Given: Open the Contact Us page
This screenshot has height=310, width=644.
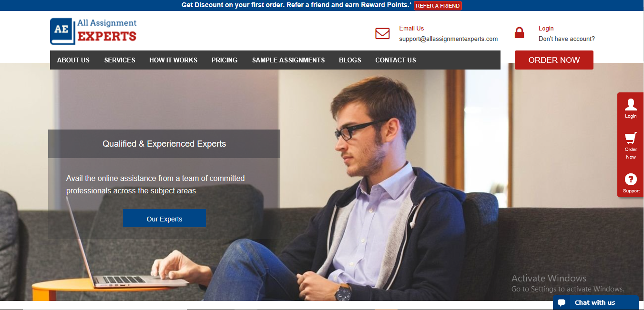Looking at the screenshot, I should point(396,60).
